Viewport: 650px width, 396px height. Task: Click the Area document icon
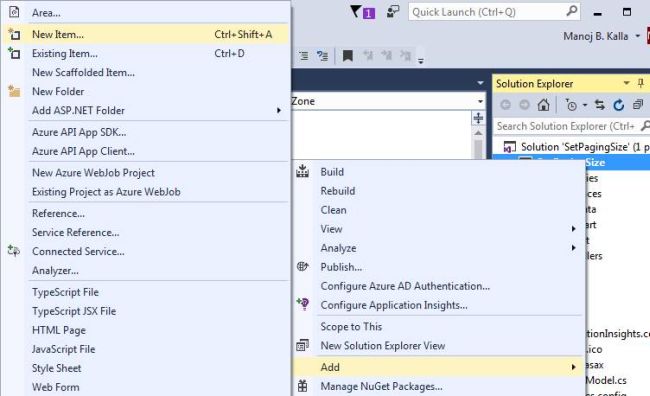tap(14, 12)
